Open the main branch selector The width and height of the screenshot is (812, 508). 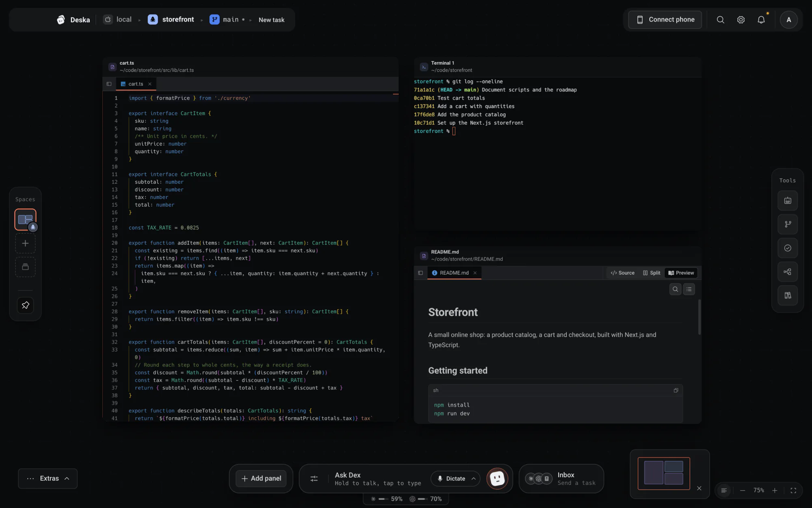point(227,20)
